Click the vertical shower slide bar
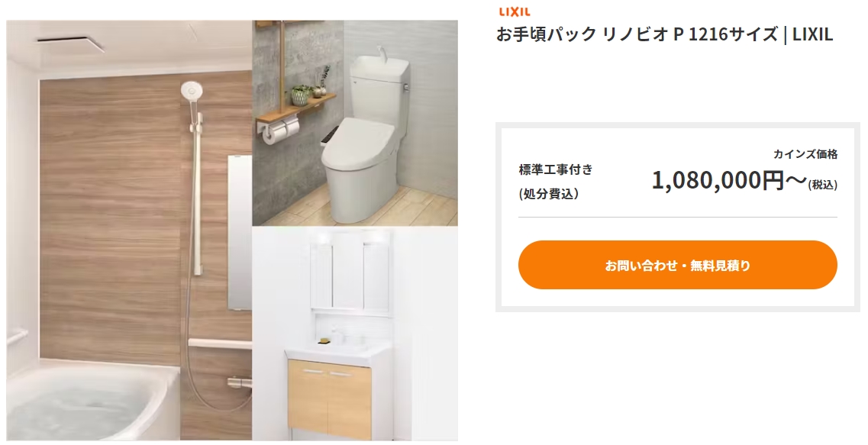 coord(196,191)
